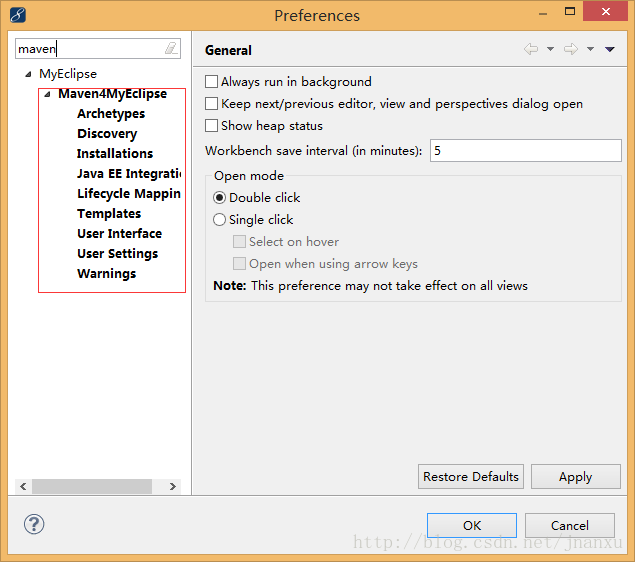Click the Apply button
635x562 pixels.
(575, 477)
